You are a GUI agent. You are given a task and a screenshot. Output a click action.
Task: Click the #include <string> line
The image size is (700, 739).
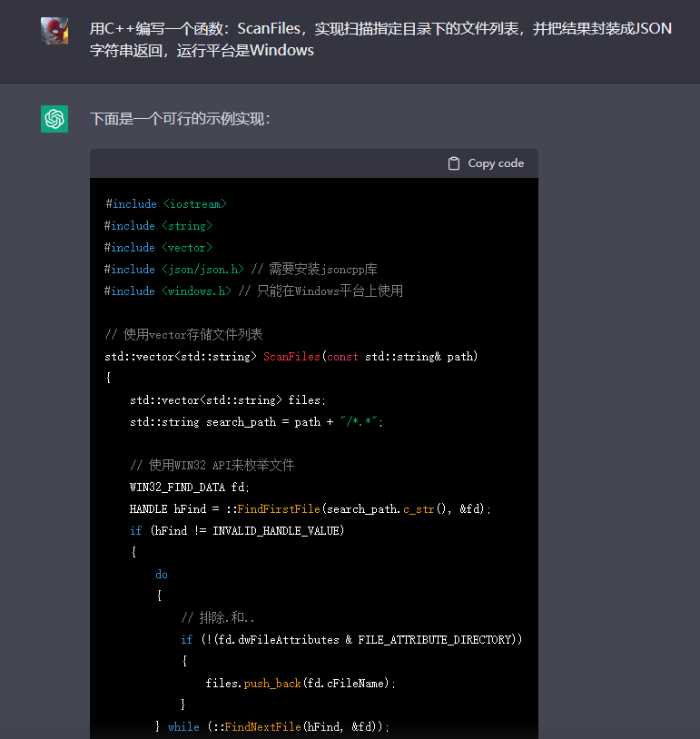[x=159, y=226]
